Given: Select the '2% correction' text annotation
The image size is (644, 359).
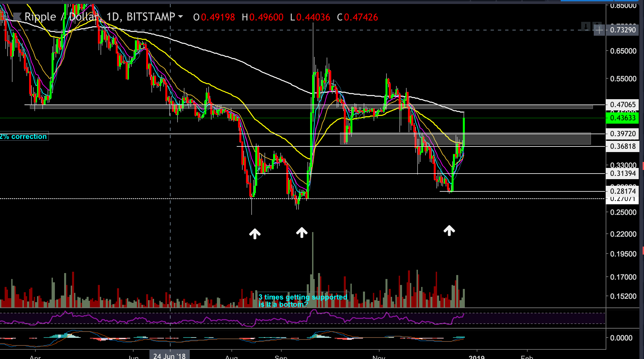Looking at the screenshot, I should point(24,137).
